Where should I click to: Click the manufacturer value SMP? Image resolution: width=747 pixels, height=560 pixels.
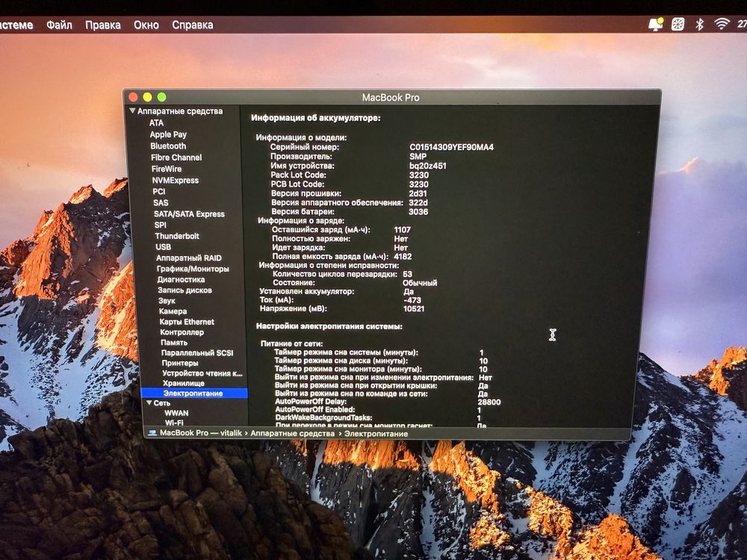[418, 156]
